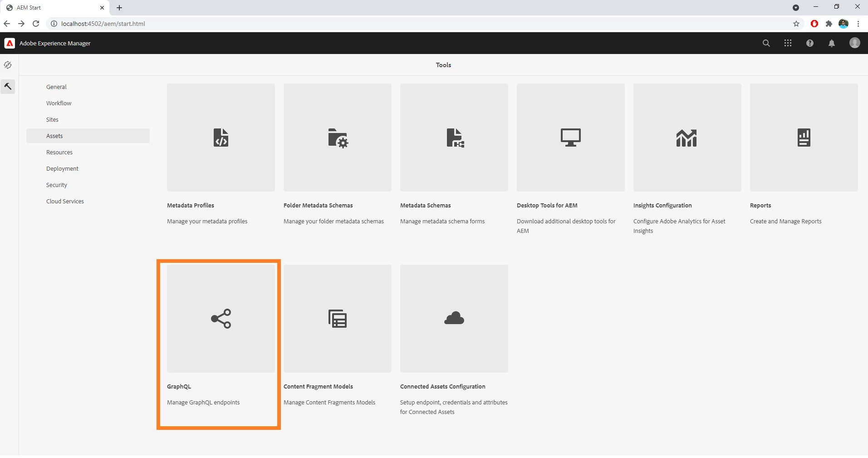The image size is (868, 458).
Task: Click 'Configure Adobe Analytics for Asset Insights' text
Action: tap(679, 226)
